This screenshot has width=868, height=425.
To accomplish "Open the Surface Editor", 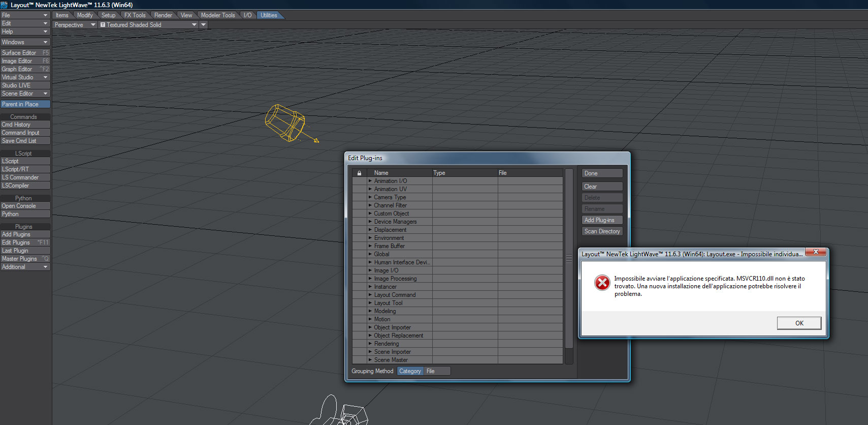I will [x=25, y=53].
